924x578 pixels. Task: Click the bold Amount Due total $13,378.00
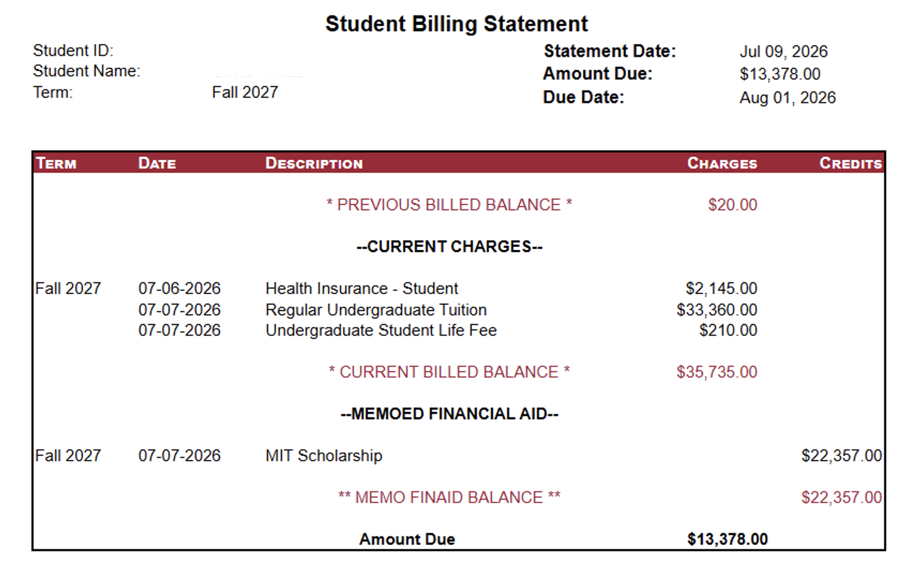[727, 539]
